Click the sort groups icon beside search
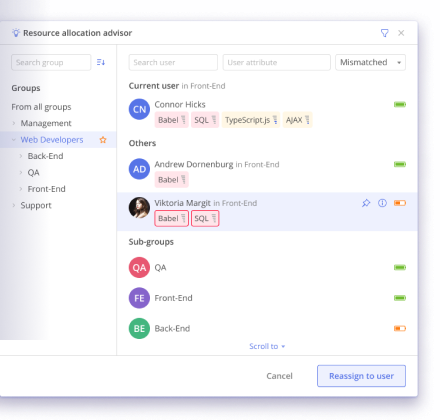440x420 pixels. (x=101, y=62)
